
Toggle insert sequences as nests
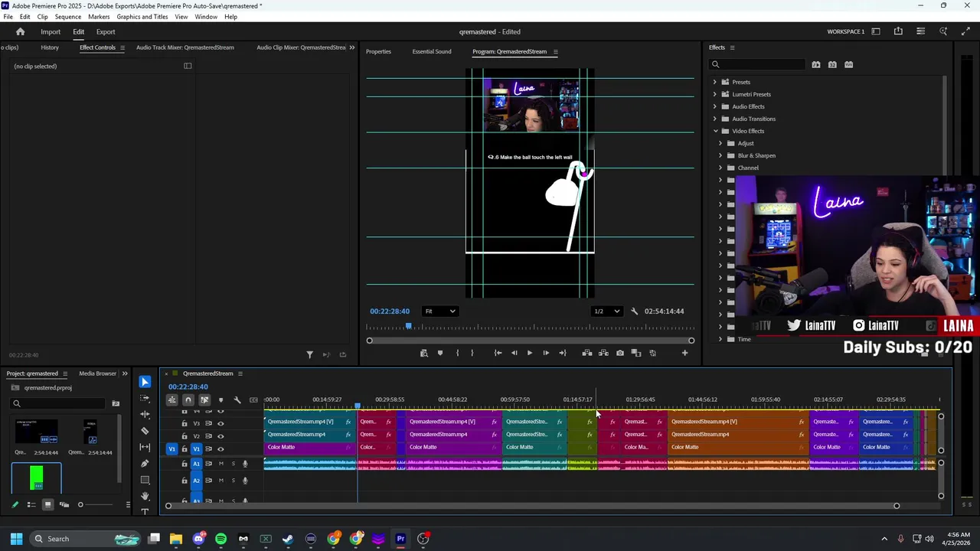pos(172,399)
